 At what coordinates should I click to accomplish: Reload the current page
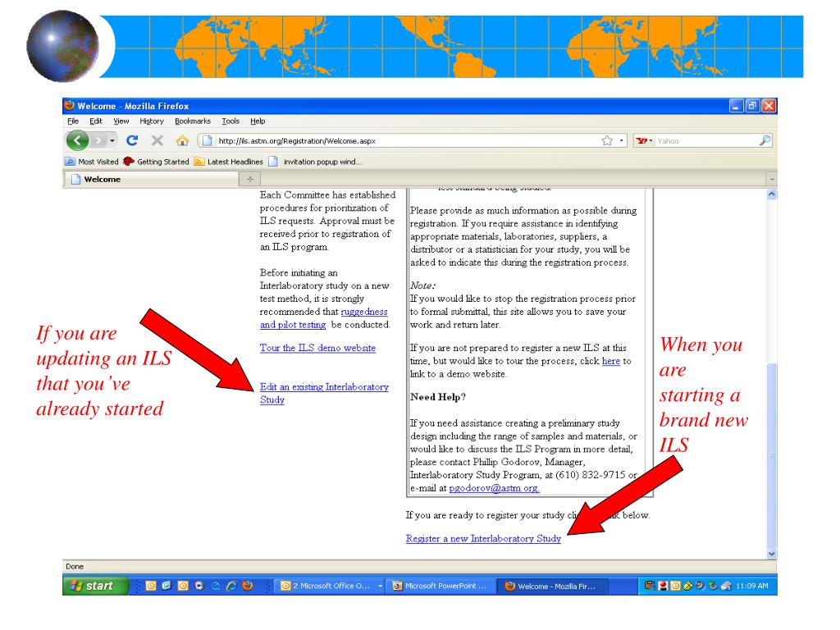click(x=132, y=141)
